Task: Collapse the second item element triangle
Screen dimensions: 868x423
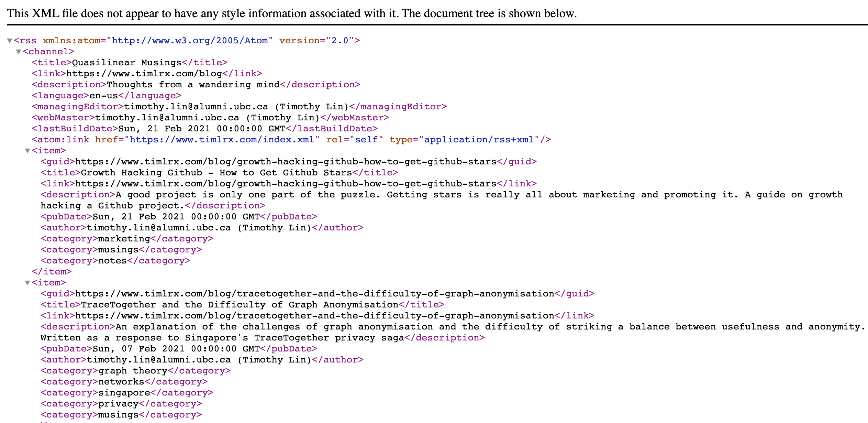Action: [x=27, y=283]
